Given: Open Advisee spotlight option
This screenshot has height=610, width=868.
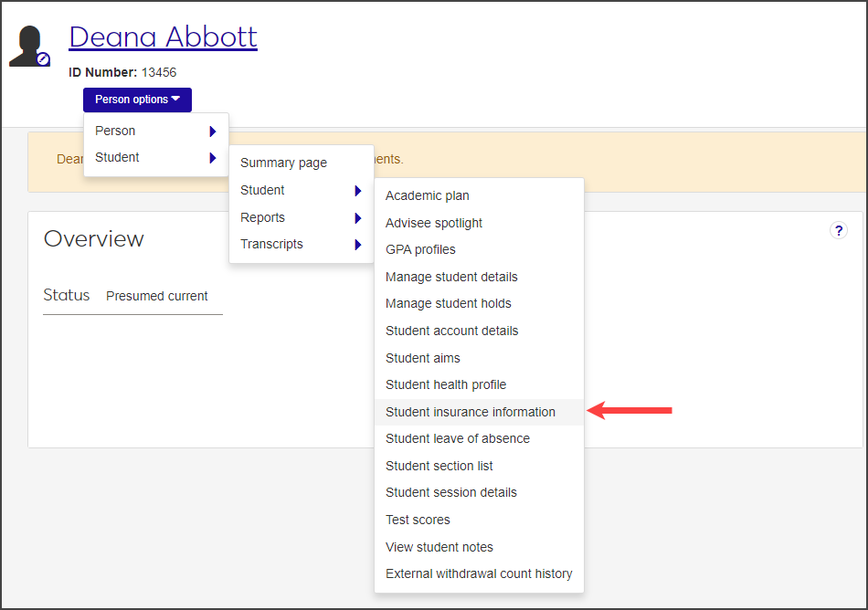Looking at the screenshot, I should (434, 223).
